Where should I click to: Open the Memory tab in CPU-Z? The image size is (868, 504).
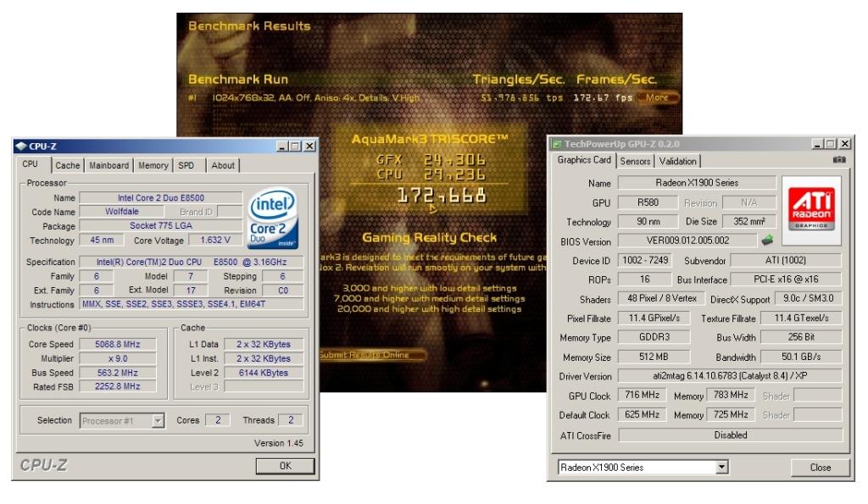[x=153, y=165]
